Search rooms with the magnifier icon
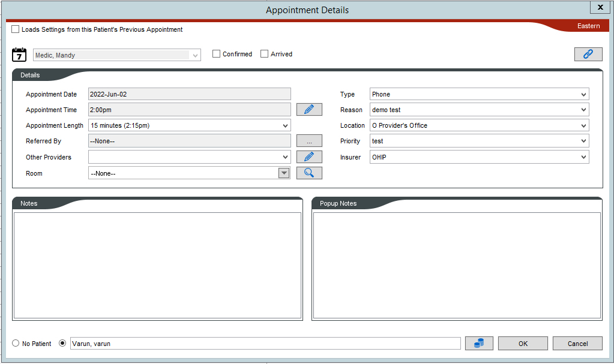614x364 pixels. 309,173
